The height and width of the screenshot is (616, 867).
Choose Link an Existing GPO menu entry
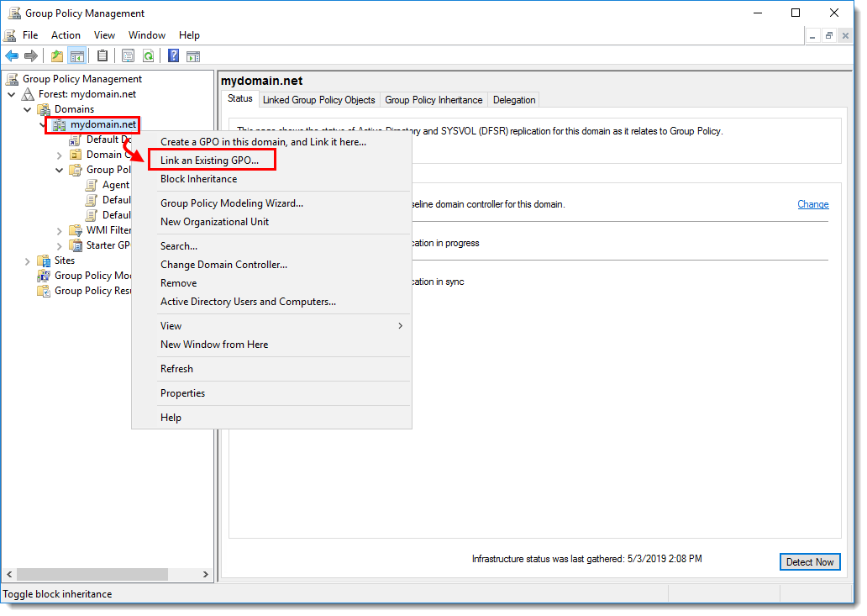[209, 161]
